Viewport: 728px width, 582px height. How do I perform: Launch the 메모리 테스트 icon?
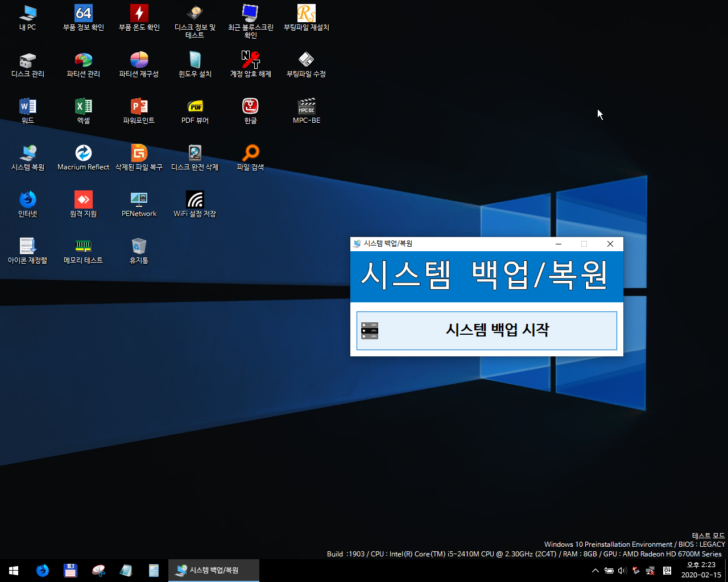point(84,251)
